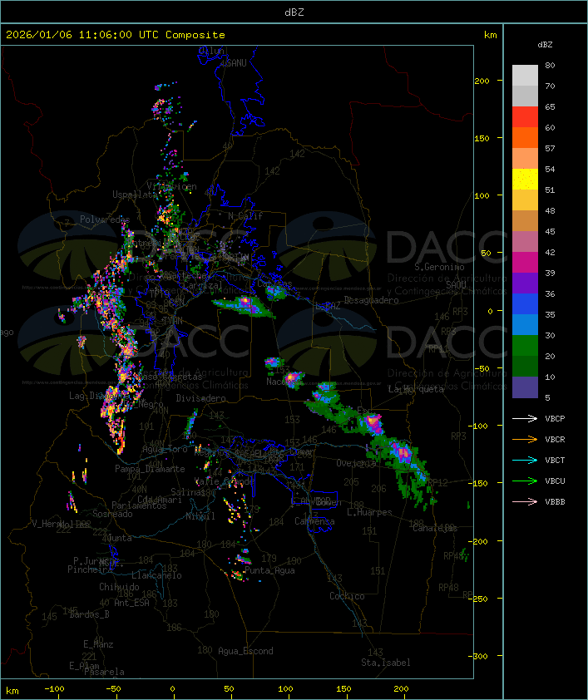Click the magenta 39-42 dBZ swatch
The image size is (588, 700).
pyautogui.click(x=525, y=263)
